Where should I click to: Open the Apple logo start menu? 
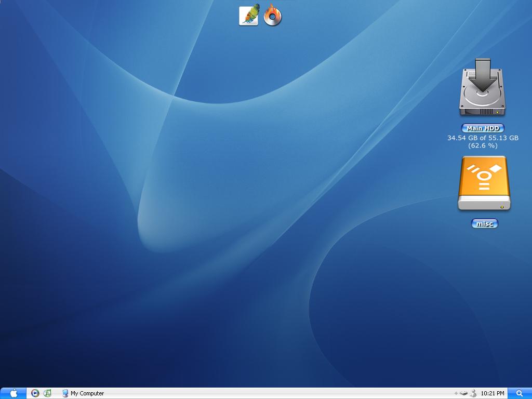coord(14,393)
